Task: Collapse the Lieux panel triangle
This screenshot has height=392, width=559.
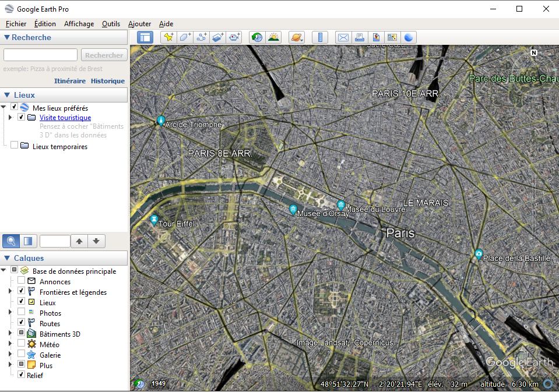Action: coord(7,95)
